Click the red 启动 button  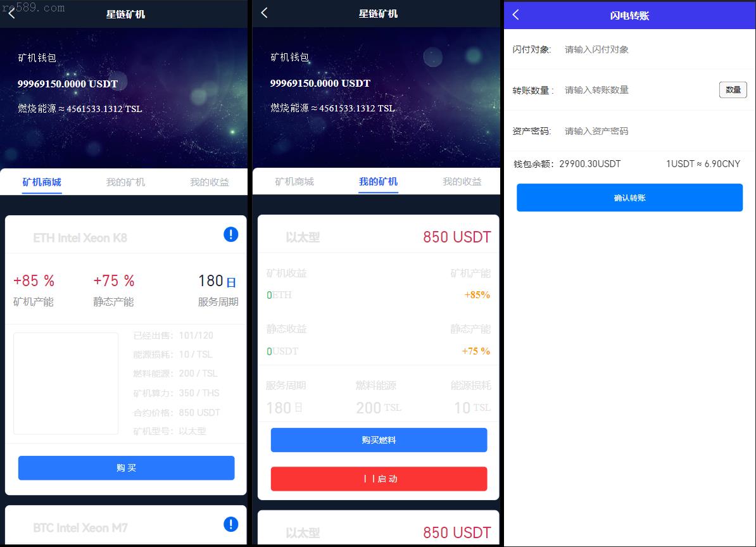coord(379,479)
